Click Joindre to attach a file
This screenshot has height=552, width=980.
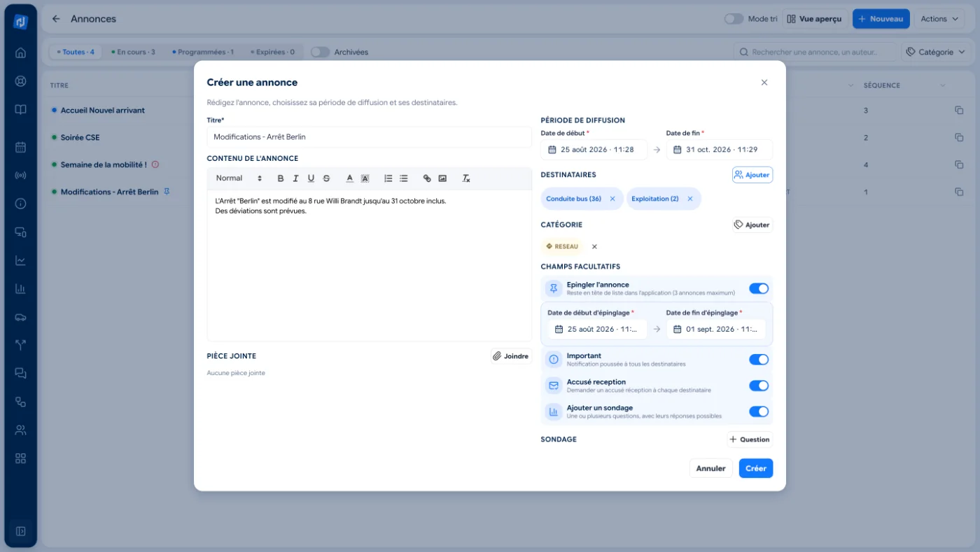tap(510, 356)
